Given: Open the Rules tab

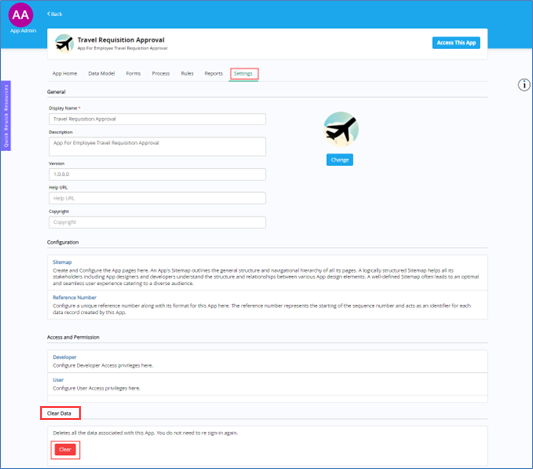Looking at the screenshot, I should 187,73.
